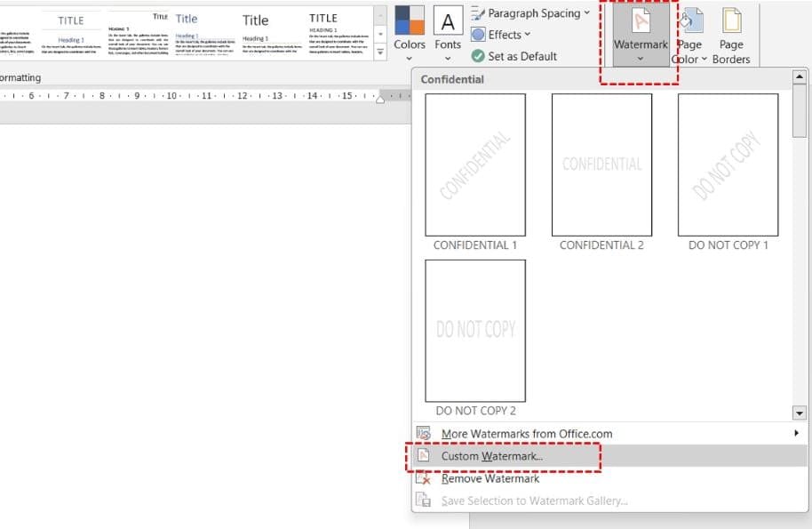Image resolution: width=812 pixels, height=529 pixels.
Task: Pick the CONFIDENTIAL 2 watermark thumbnail
Action: click(601, 164)
